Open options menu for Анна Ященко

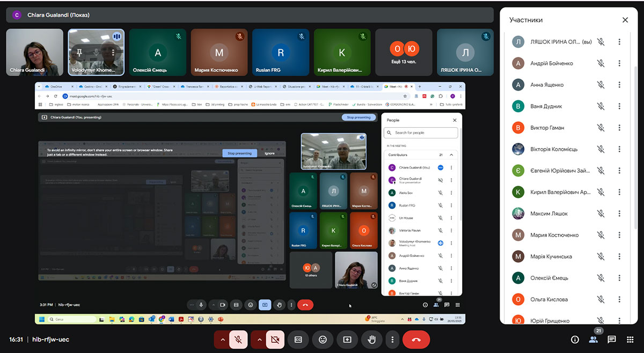(619, 85)
